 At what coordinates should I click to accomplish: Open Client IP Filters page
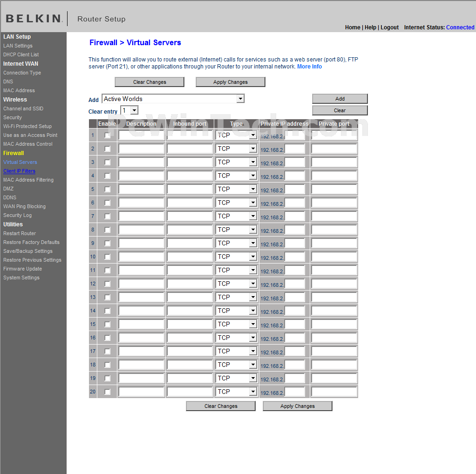pos(19,171)
